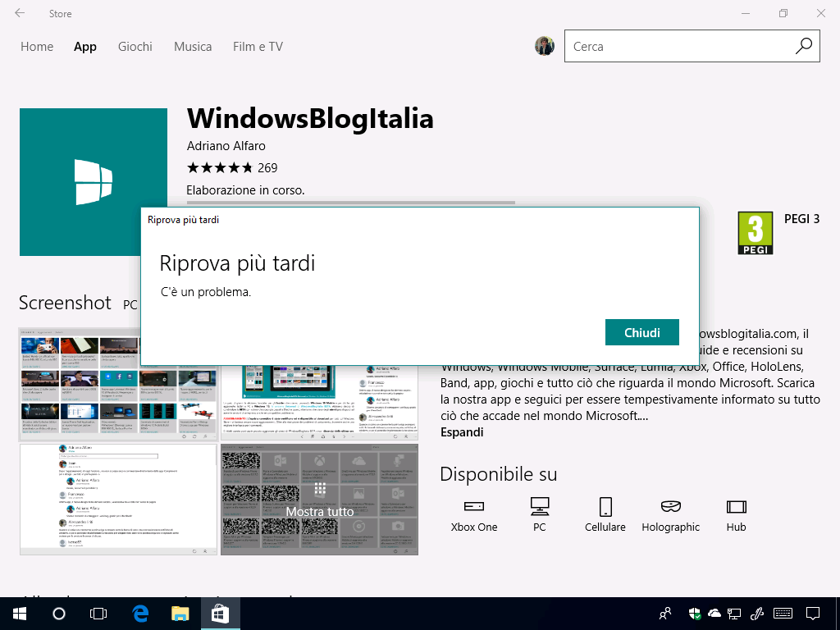Click the Store icon on taskbar
The height and width of the screenshot is (630, 840).
220,614
